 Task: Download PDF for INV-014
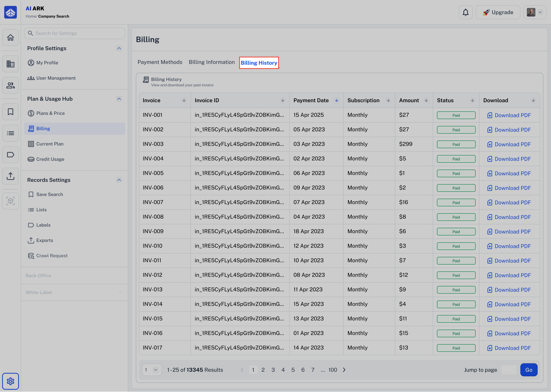(x=509, y=304)
